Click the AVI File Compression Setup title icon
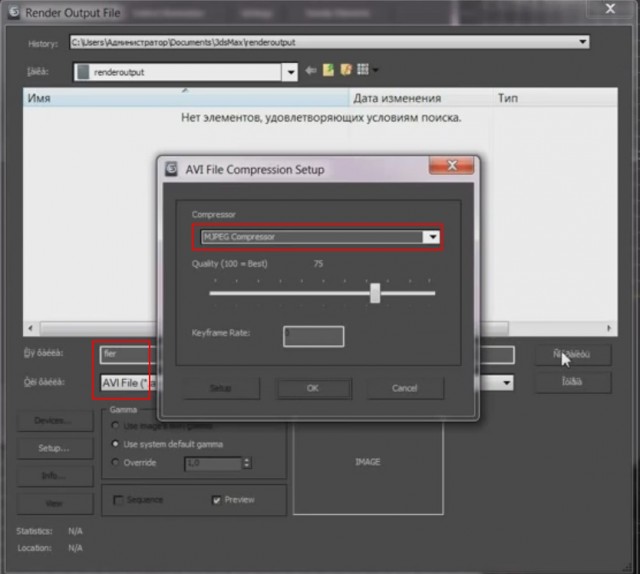 coord(172,169)
